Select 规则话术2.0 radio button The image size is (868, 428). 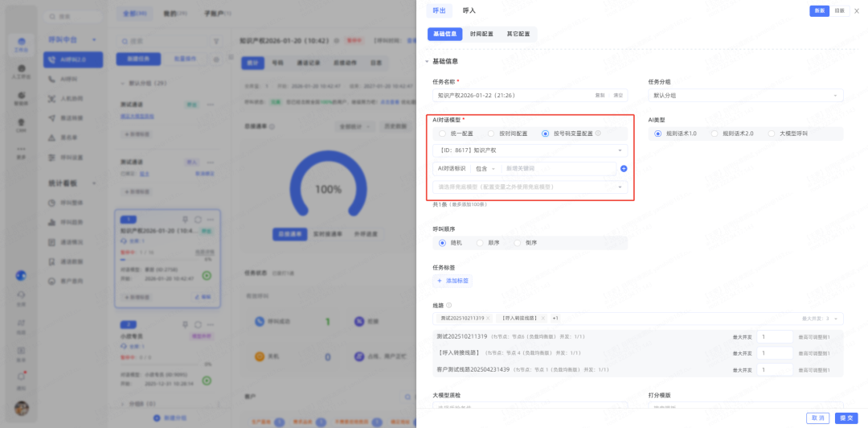(x=714, y=134)
